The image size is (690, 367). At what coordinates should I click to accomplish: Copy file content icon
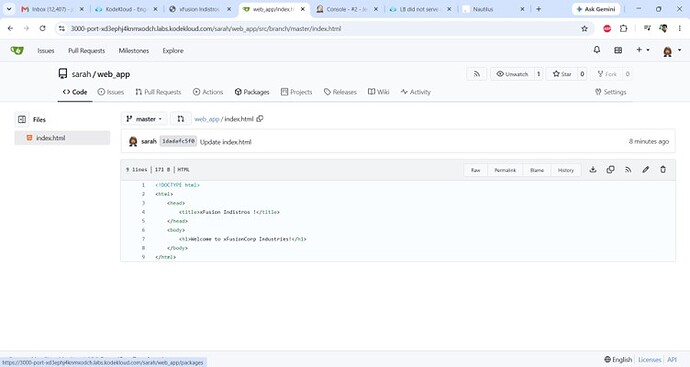(x=610, y=169)
